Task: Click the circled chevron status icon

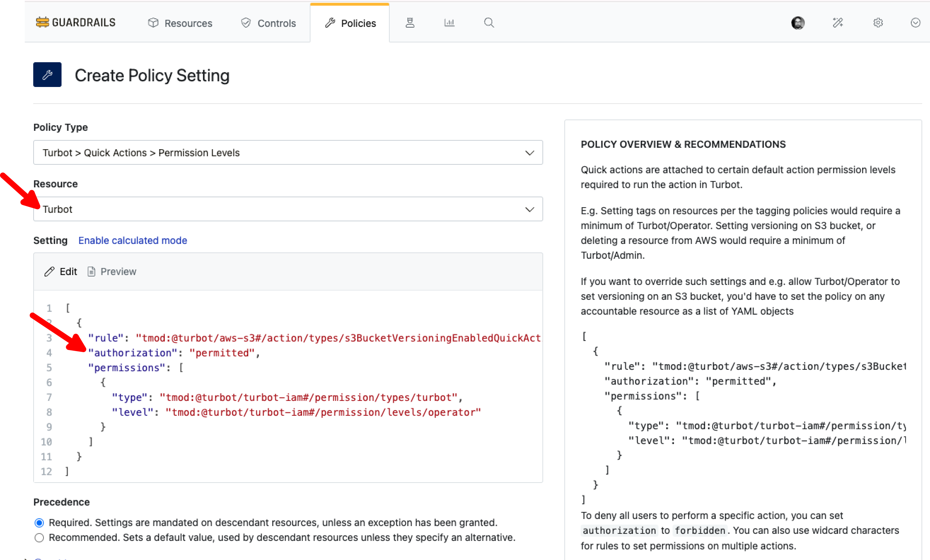Action: pos(915,23)
